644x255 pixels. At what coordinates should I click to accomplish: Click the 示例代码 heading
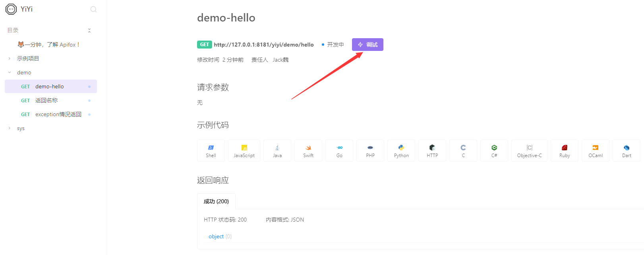pos(213,125)
